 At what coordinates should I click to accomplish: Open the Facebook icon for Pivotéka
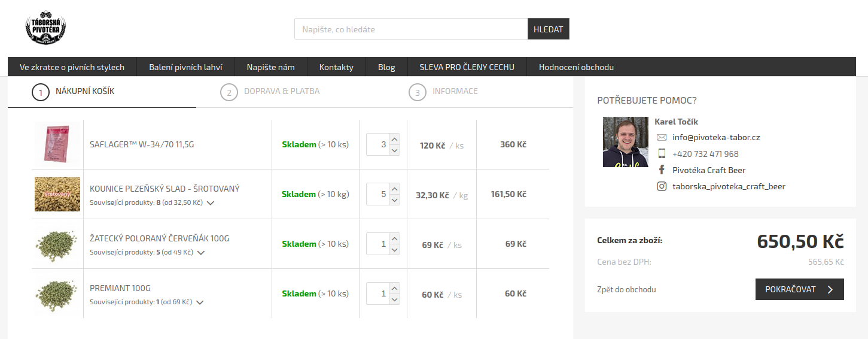click(x=662, y=170)
